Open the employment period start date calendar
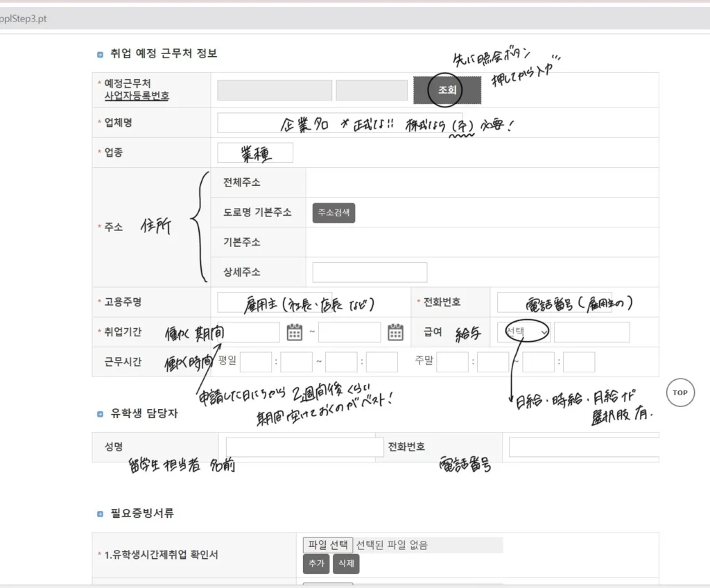 click(x=295, y=332)
